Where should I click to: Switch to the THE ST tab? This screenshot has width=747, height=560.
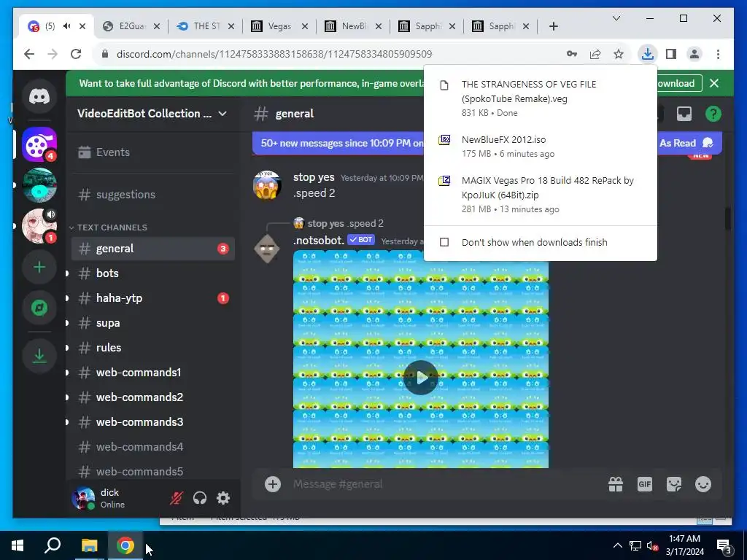pyautogui.click(x=205, y=26)
